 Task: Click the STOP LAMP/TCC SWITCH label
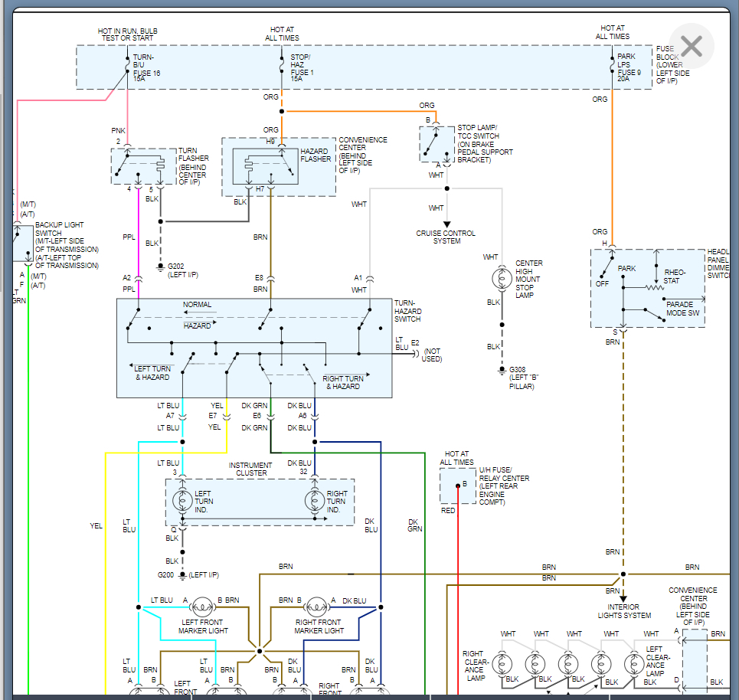(x=485, y=144)
